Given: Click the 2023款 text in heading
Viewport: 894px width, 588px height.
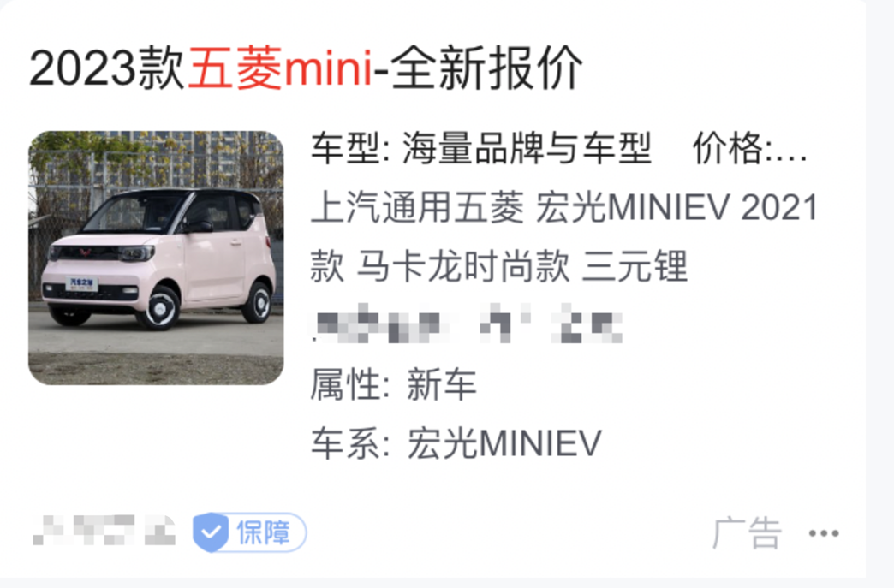Looking at the screenshot, I should point(107,69).
